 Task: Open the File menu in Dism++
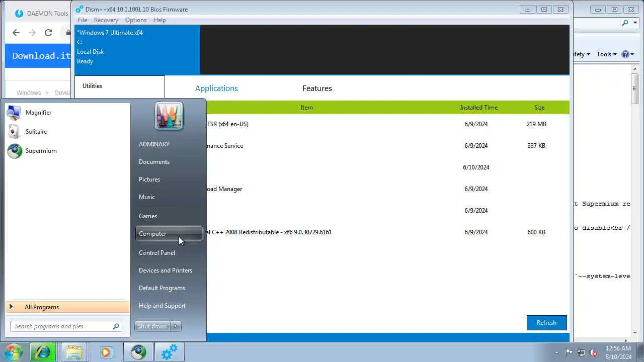83,20
